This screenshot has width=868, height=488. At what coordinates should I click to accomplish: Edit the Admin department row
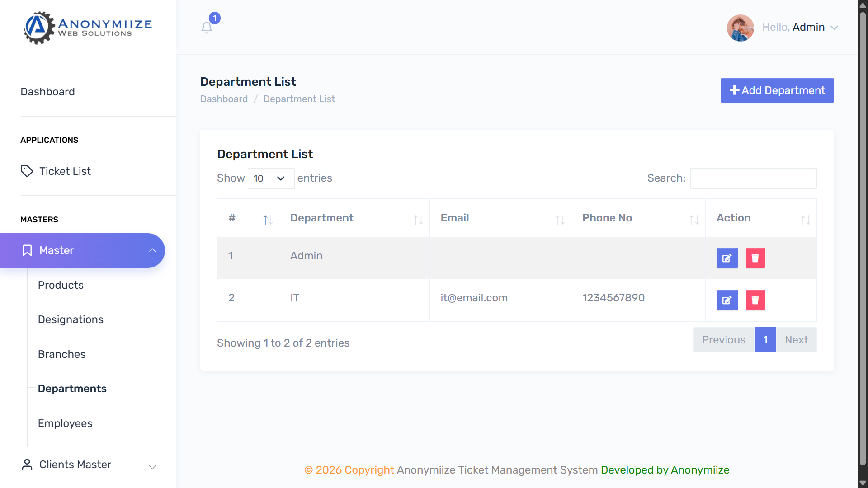tap(727, 258)
